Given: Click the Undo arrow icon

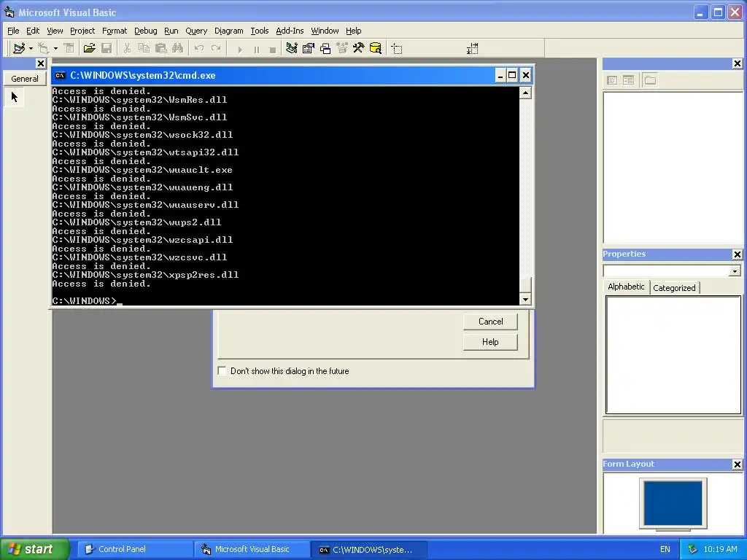Looking at the screenshot, I should (199, 48).
